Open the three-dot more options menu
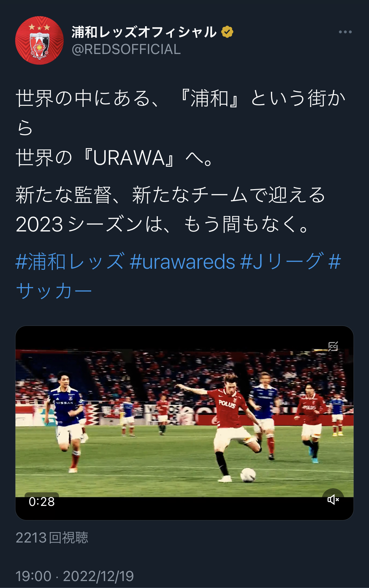The image size is (369, 588). pos(345,32)
